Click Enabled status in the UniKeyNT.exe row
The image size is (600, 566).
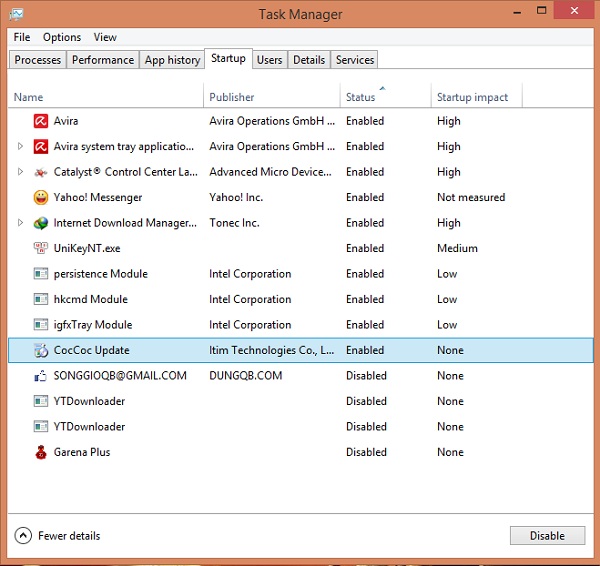coord(365,248)
